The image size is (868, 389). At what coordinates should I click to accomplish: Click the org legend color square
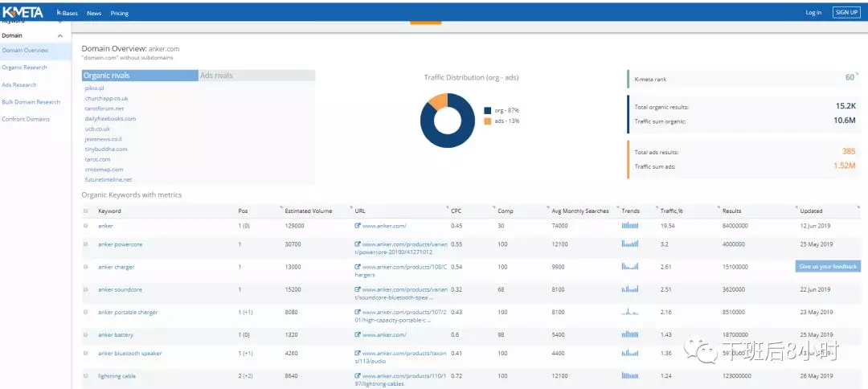tap(487, 111)
